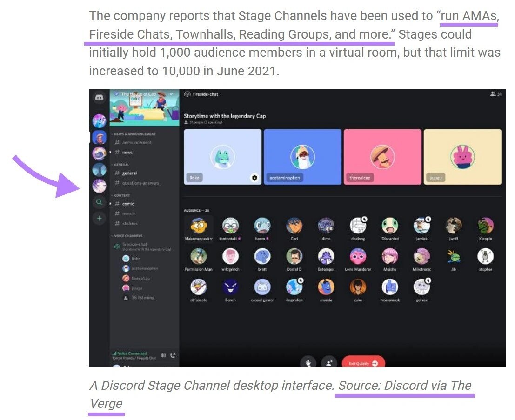Image resolution: width=515 pixels, height=420 pixels.
Task: Click yuugu in the voice channel list
Action: 133,288
